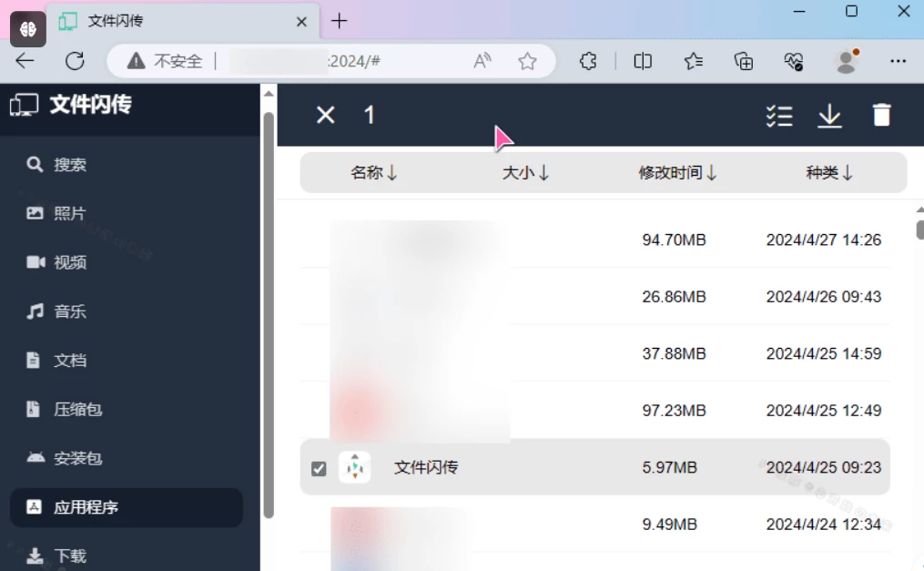Open a new browser tab
The image size is (924, 571).
click(340, 21)
